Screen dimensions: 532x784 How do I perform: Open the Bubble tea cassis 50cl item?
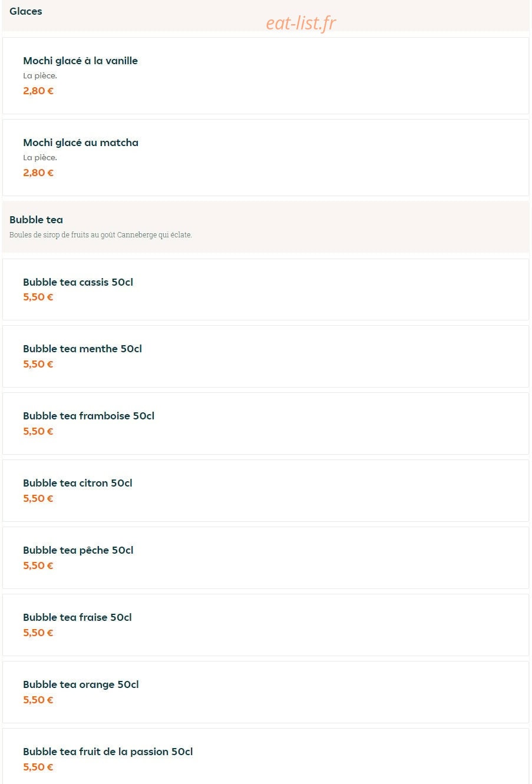pyautogui.click(x=266, y=289)
